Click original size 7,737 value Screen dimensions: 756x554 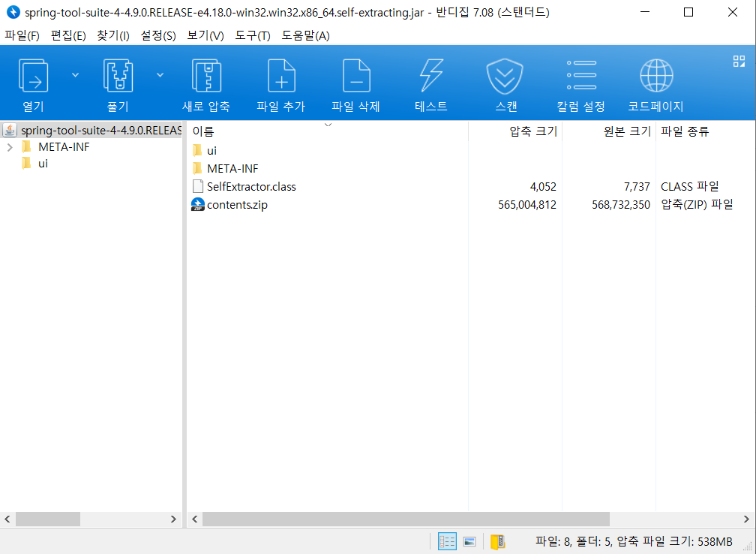pos(637,187)
